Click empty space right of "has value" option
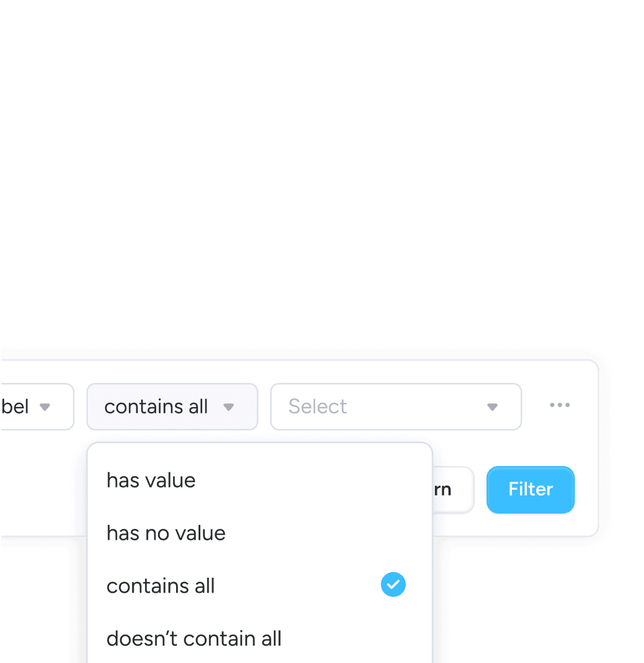This screenshot has width=644, height=663. pyautogui.click(x=311, y=481)
